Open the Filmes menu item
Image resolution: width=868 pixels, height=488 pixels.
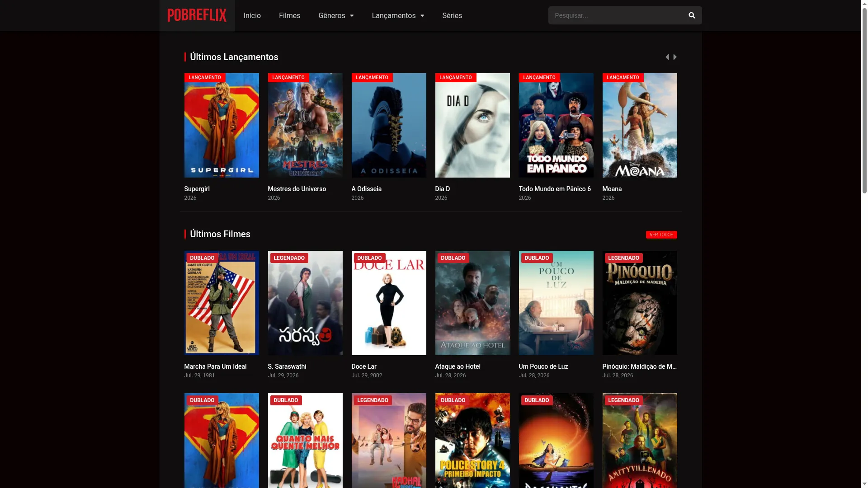pos(289,15)
